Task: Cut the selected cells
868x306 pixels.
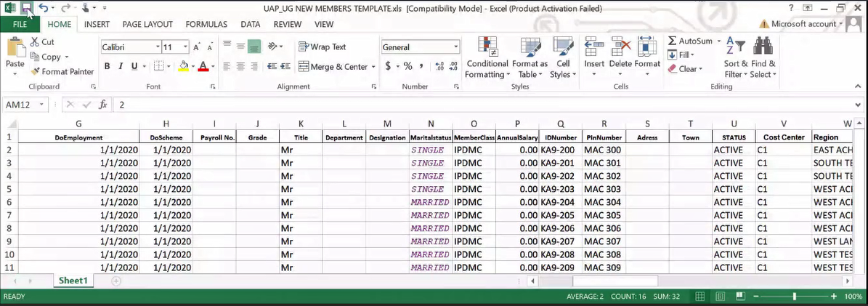Action: point(42,41)
